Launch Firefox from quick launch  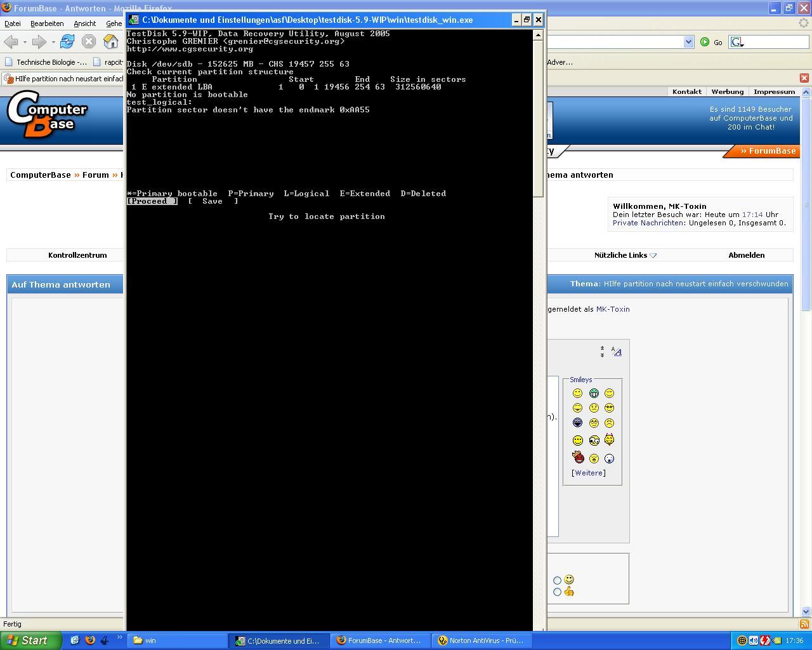click(89, 640)
